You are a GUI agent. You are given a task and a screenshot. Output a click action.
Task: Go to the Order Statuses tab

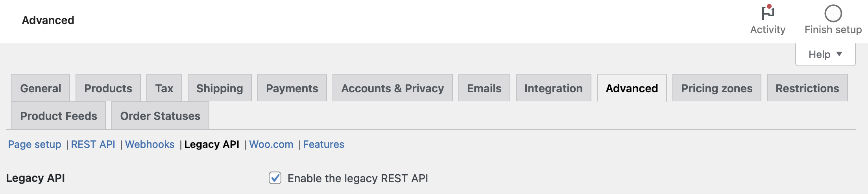160,116
